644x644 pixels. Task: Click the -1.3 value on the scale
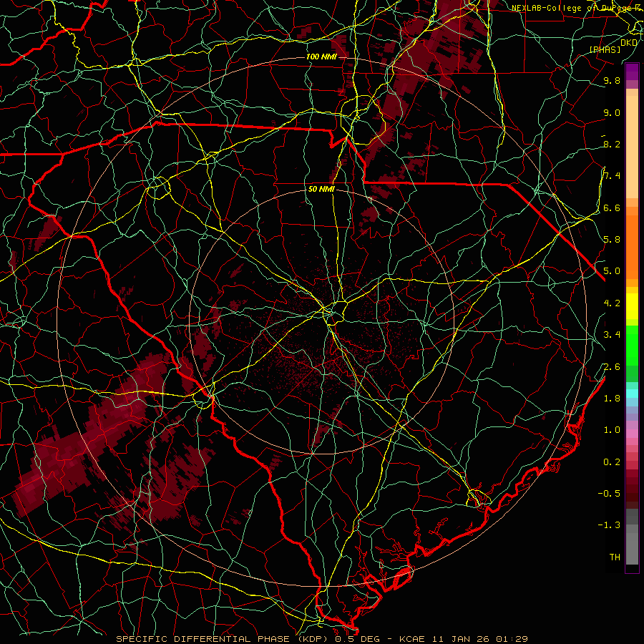coord(609,525)
